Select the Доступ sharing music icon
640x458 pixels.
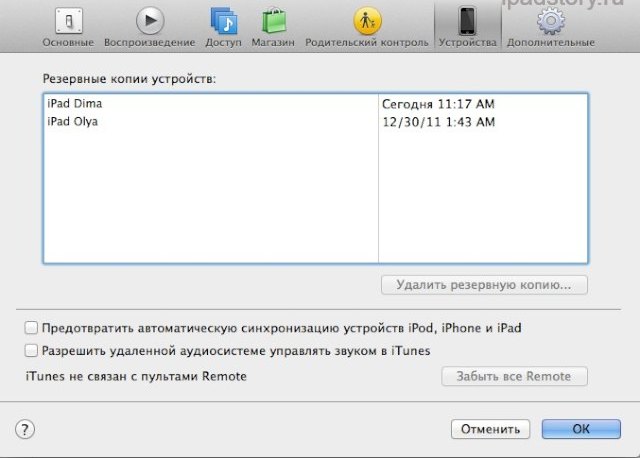(224, 20)
